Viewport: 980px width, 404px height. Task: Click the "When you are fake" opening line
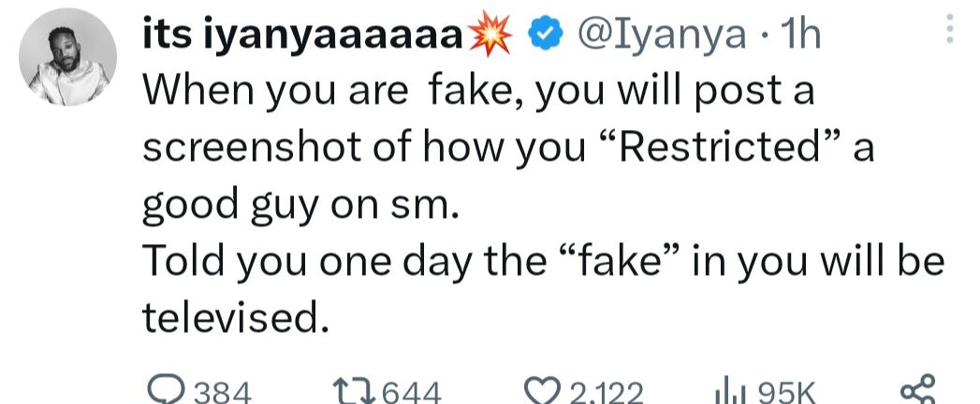pos(328,92)
